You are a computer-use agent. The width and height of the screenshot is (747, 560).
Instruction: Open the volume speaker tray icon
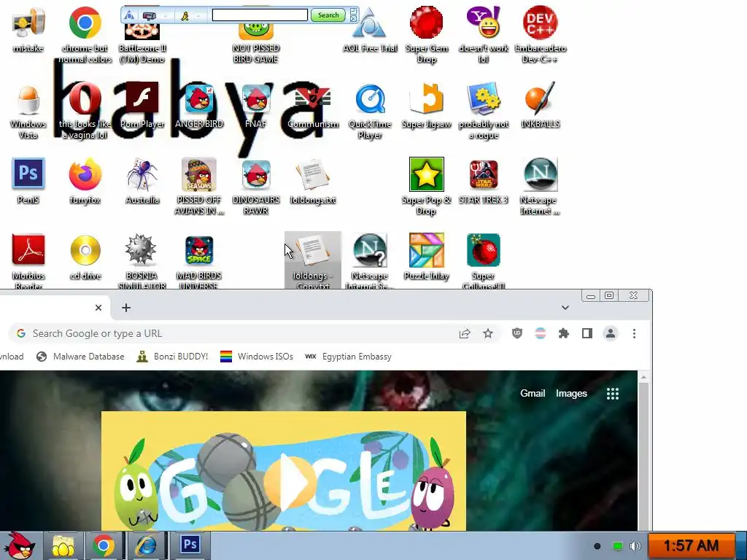point(635,545)
